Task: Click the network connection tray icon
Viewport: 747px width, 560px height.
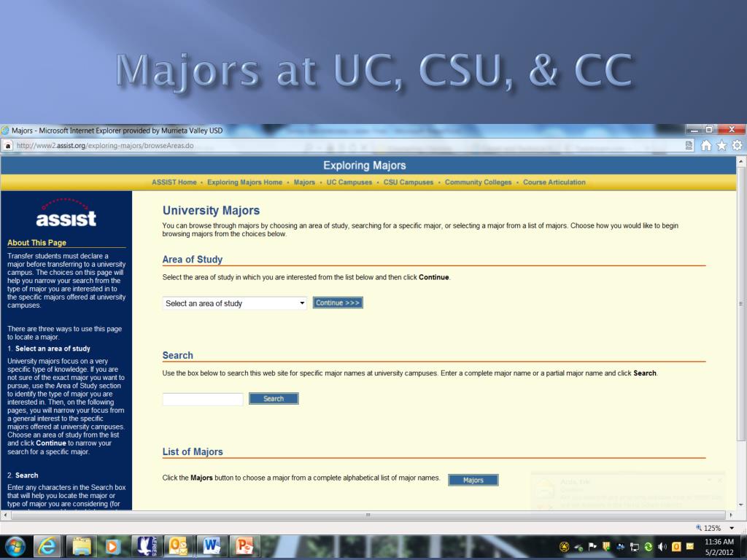Action: [x=635, y=547]
